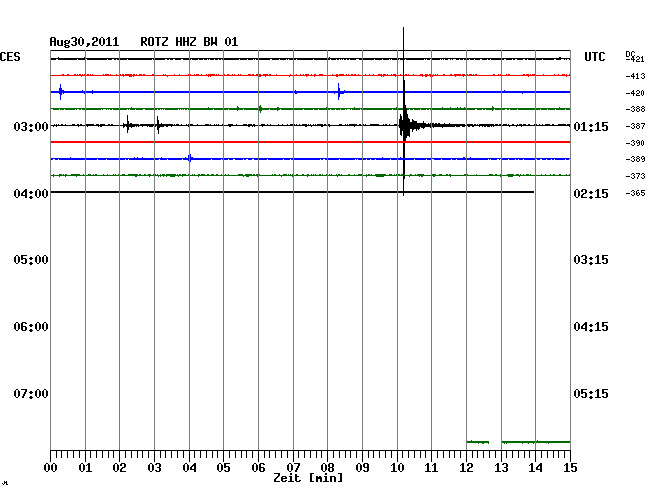Click the lower blue trace blip at minute 04

190,158
